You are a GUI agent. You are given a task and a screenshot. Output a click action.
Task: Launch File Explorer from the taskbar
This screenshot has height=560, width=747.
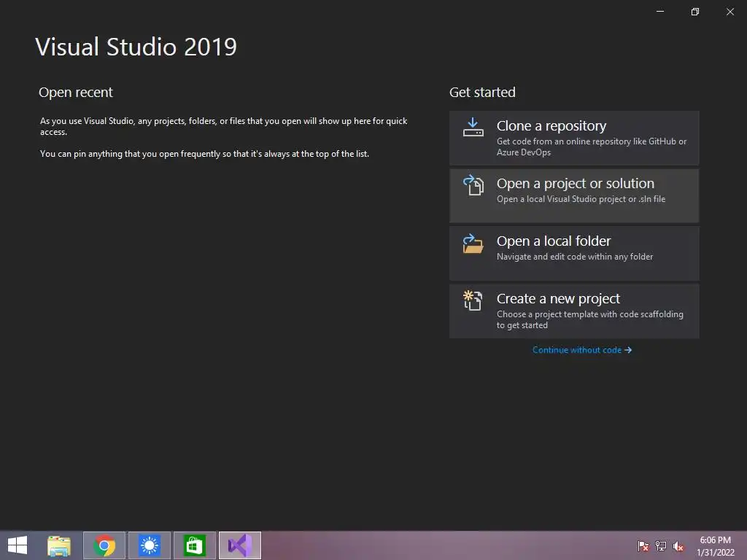[58, 545]
